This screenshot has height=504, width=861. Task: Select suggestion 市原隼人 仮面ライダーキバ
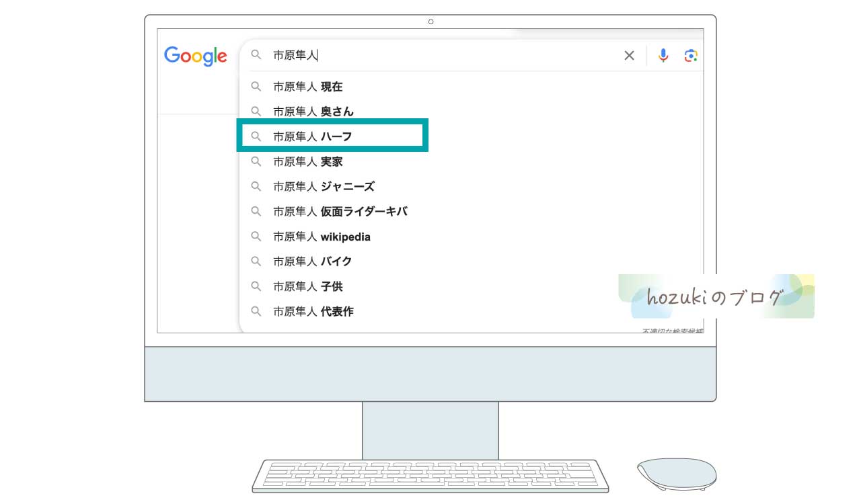pos(340,212)
